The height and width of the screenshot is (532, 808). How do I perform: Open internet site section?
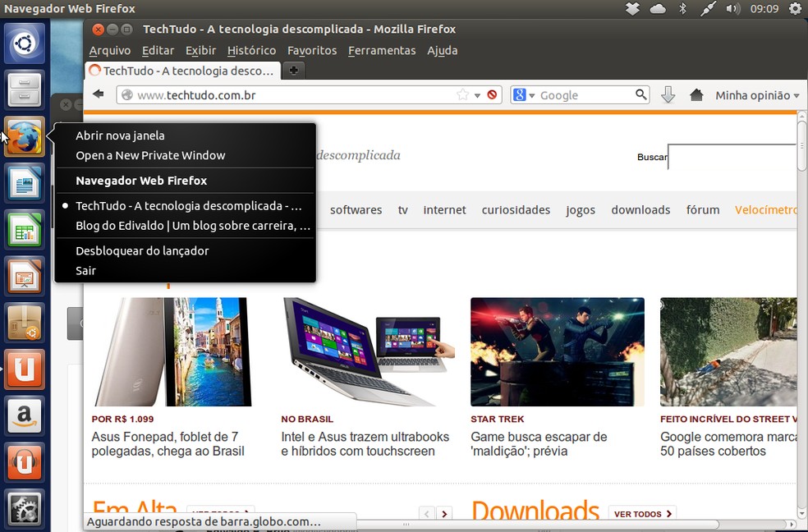coord(445,209)
